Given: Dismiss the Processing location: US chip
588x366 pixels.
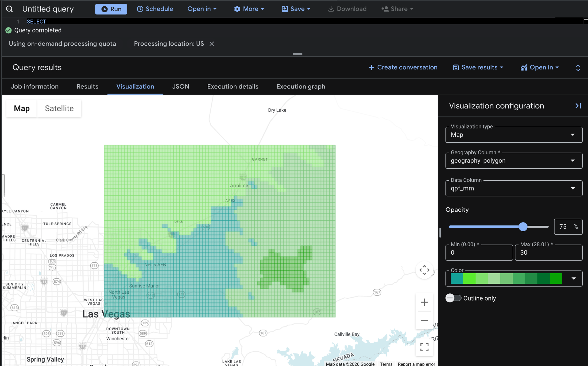Looking at the screenshot, I should click(x=212, y=44).
